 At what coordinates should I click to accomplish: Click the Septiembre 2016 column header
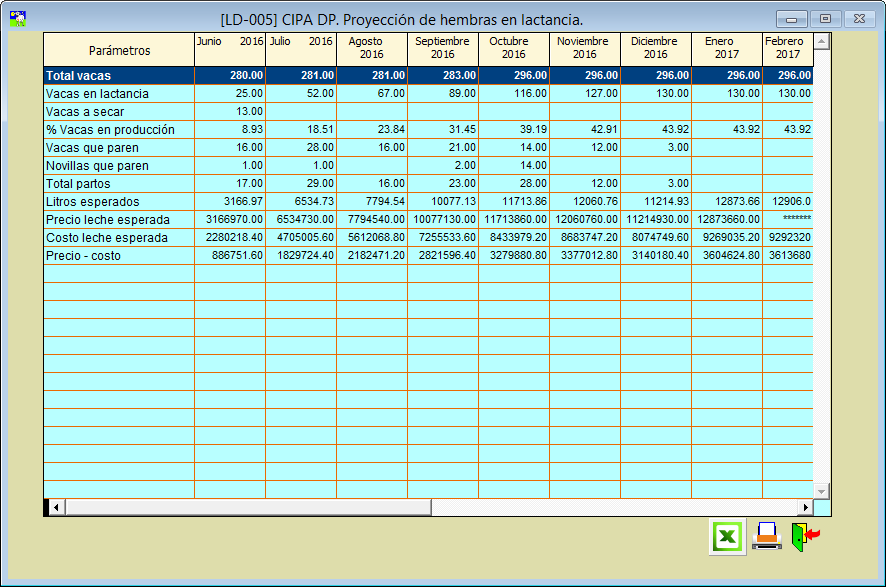coord(442,49)
